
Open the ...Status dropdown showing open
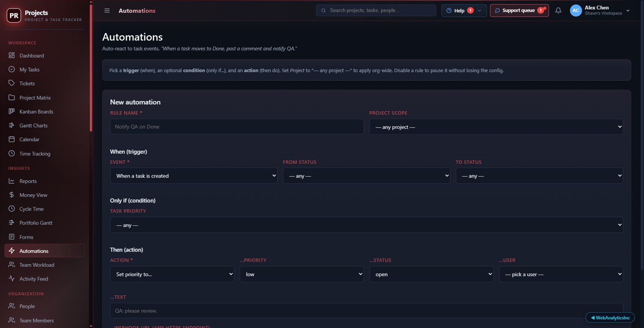(x=431, y=274)
